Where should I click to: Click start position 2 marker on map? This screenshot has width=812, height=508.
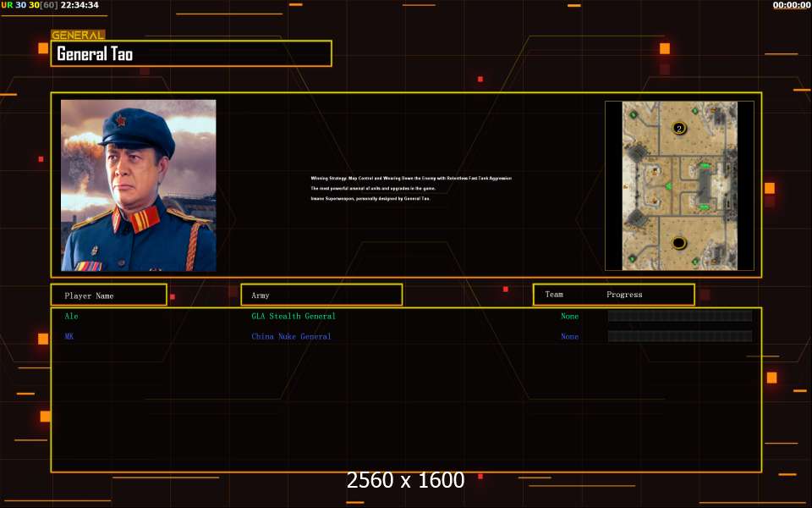679,128
